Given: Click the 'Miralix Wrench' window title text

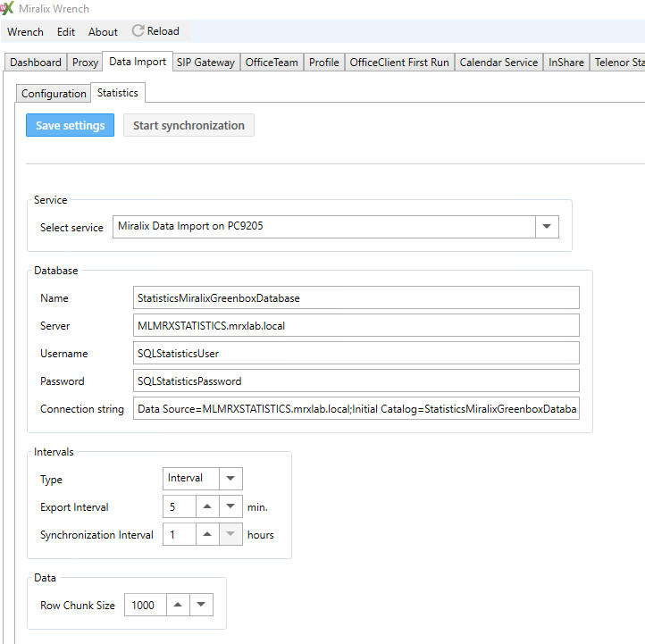Looking at the screenshot, I should pyautogui.click(x=54, y=9).
